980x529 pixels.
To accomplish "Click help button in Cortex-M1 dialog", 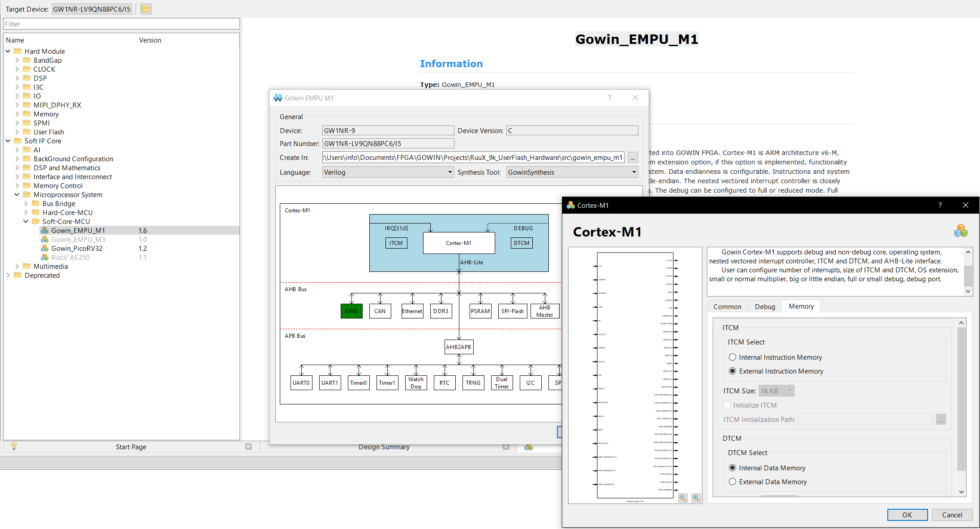I will [x=940, y=205].
